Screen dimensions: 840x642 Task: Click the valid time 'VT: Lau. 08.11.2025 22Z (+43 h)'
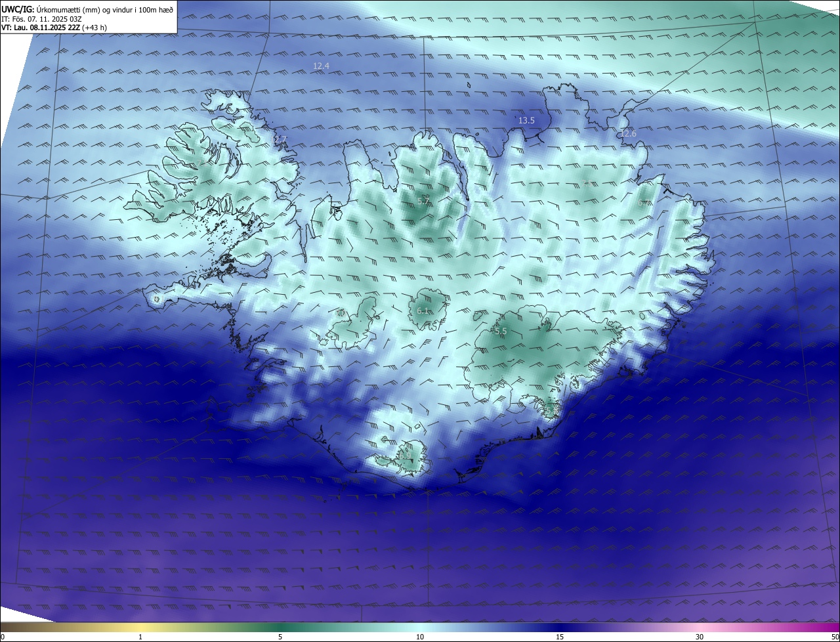pos(54,28)
